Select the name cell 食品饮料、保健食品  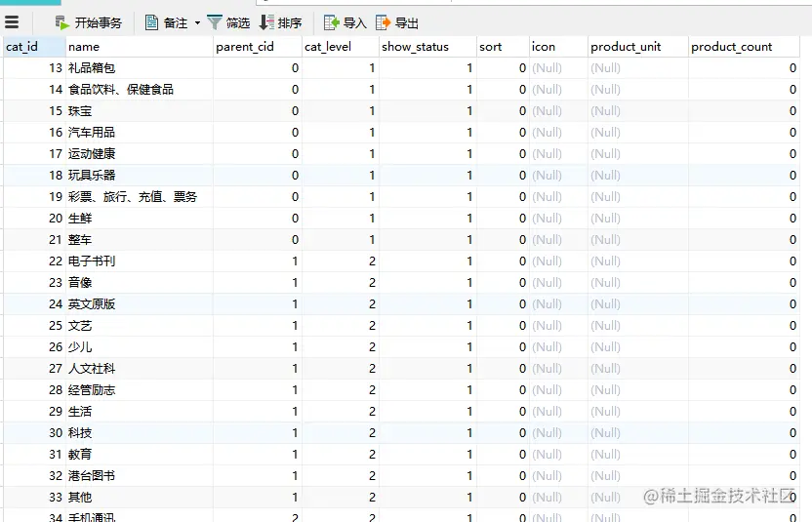pos(140,90)
